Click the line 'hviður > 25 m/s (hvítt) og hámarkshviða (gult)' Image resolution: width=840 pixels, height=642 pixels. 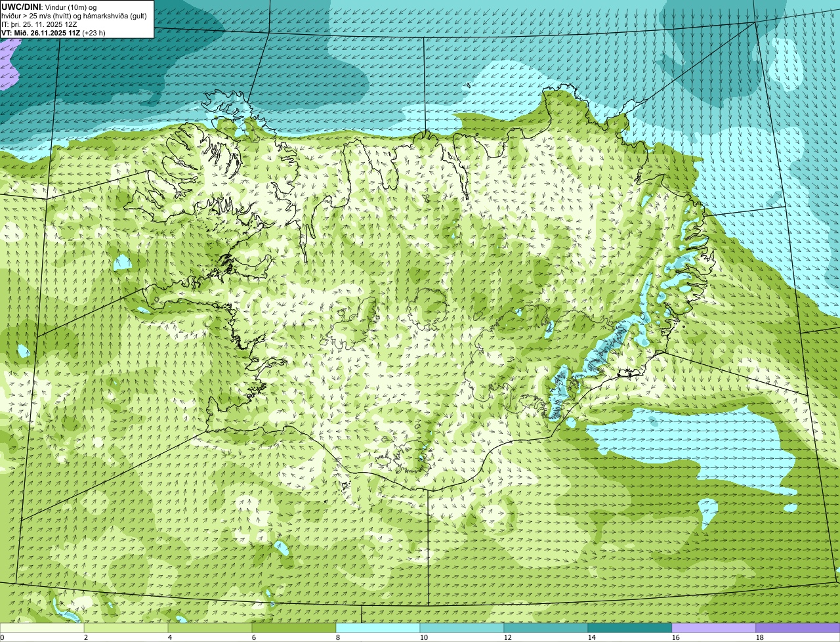pos(74,15)
